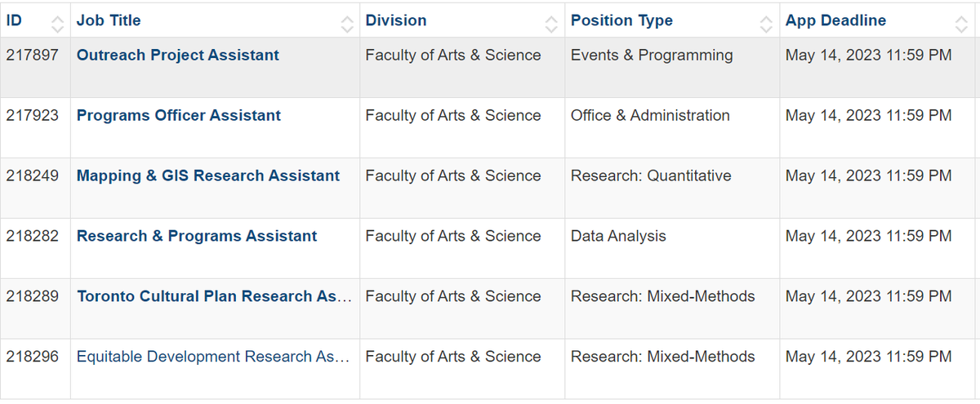Screen dimensions: 980x404
Task: Click Events & Programming position cell
Action: tap(652, 55)
